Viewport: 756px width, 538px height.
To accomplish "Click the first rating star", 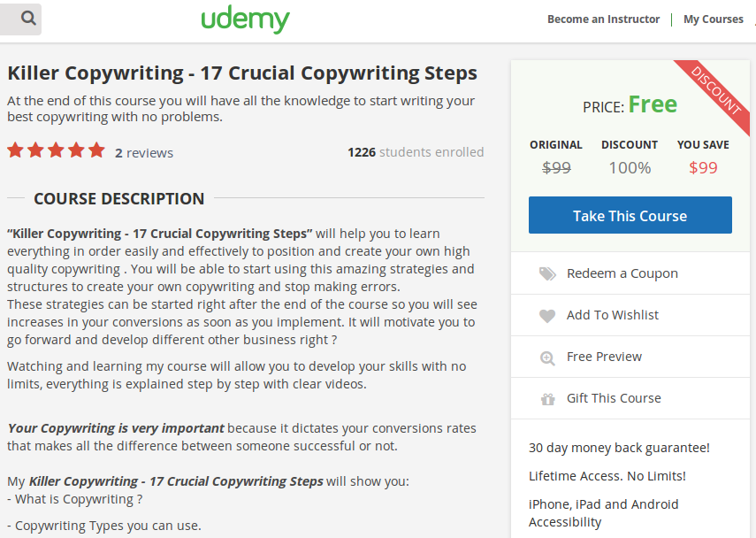I will (x=15, y=150).
